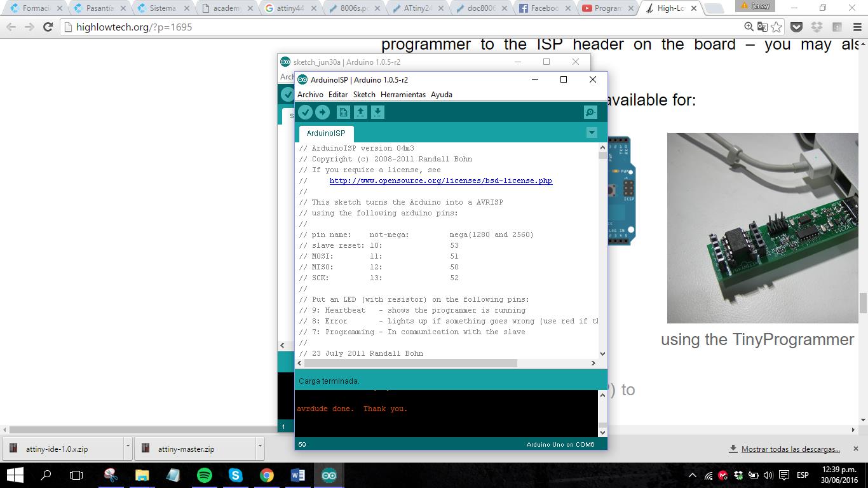Reload the page in Chrome
This screenshot has height=488, width=868.
(48, 27)
